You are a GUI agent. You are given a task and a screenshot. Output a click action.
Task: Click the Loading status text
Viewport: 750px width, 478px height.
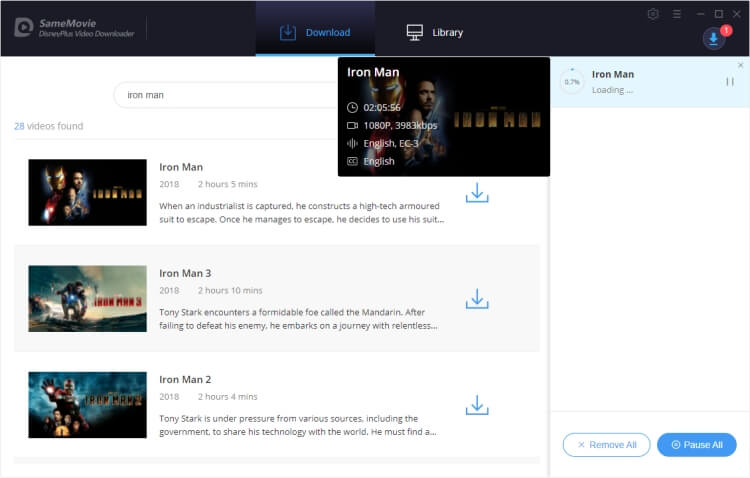tap(612, 90)
